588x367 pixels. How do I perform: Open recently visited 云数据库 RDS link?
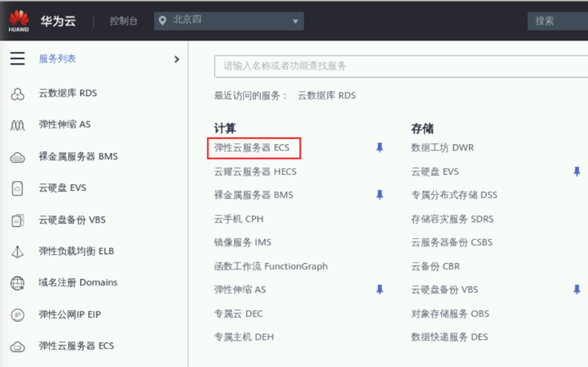pyautogui.click(x=326, y=96)
